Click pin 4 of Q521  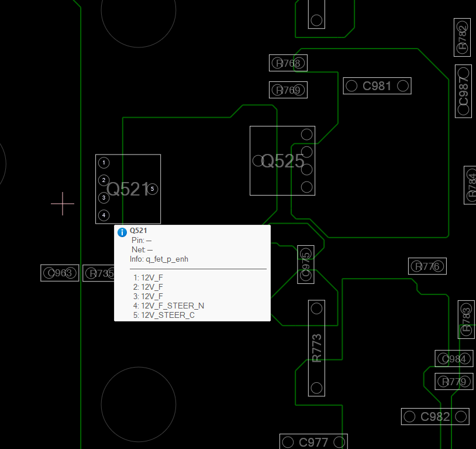coord(104,215)
